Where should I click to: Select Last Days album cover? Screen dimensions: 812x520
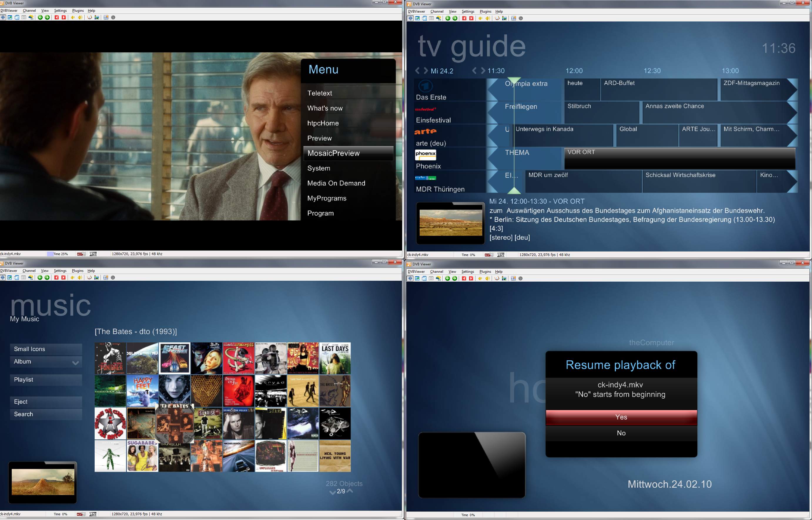click(x=335, y=358)
